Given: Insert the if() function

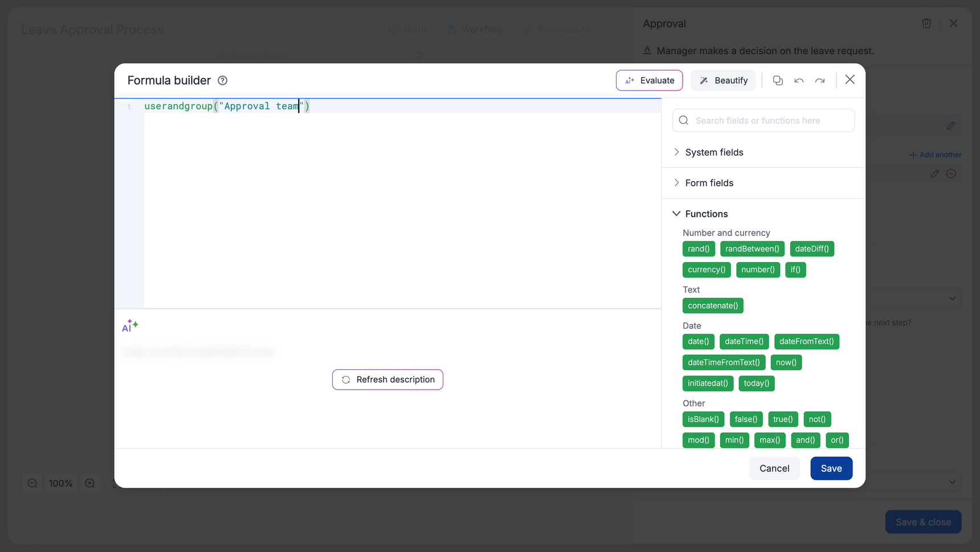Looking at the screenshot, I should [x=795, y=269].
